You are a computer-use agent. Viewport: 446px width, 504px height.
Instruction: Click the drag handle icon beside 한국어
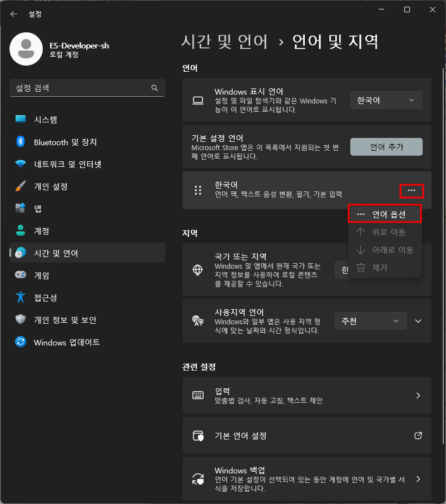point(198,190)
